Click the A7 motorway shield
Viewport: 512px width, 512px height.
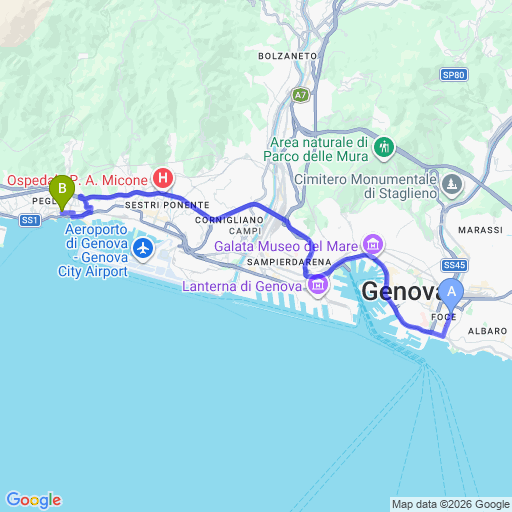(x=300, y=95)
